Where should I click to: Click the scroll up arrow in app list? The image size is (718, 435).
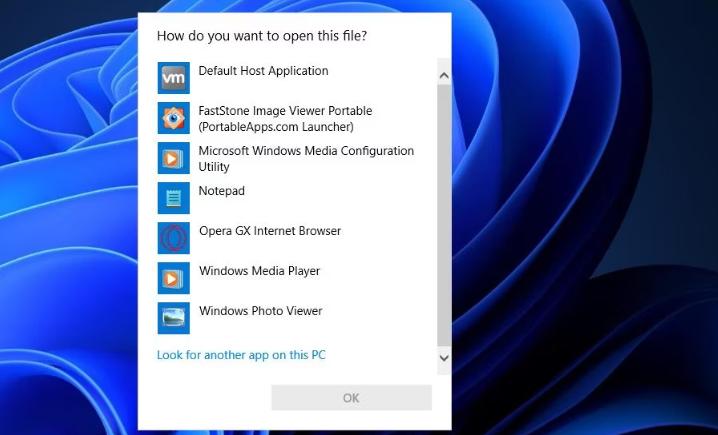444,76
